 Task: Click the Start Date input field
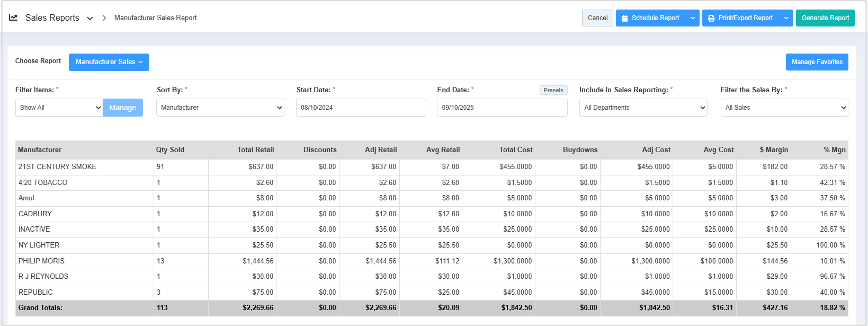(x=361, y=108)
